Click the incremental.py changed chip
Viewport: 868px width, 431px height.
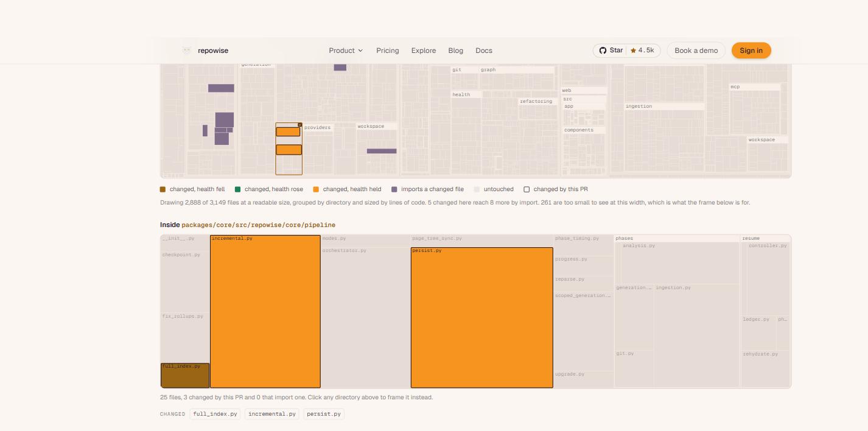[272, 414]
